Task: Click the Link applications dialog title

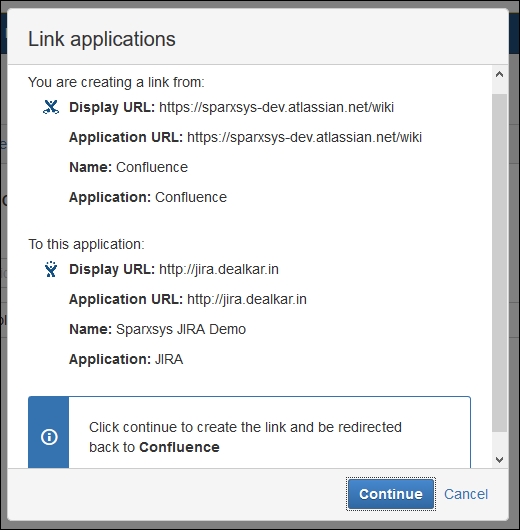Action: (x=102, y=39)
